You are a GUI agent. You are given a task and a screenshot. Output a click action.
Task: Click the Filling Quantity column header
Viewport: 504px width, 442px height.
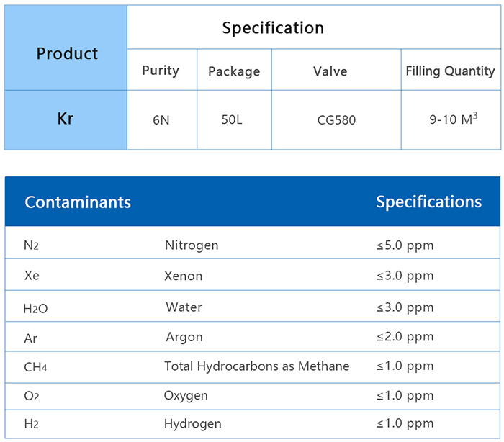pyautogui.click(x=450, y=71)
